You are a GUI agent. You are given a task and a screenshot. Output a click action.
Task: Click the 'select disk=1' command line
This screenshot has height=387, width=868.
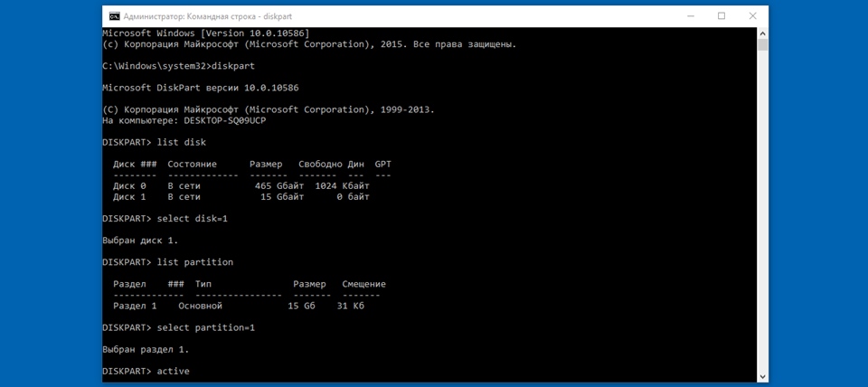[x=191, y=218]
